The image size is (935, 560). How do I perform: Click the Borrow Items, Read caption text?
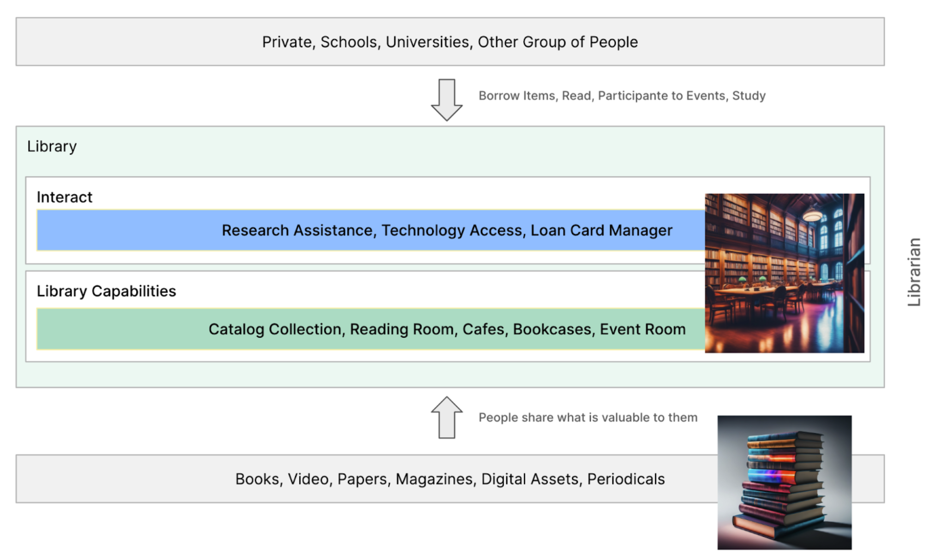622,96
